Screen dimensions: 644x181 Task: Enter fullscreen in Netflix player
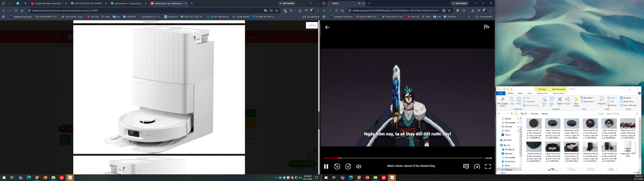488,167
